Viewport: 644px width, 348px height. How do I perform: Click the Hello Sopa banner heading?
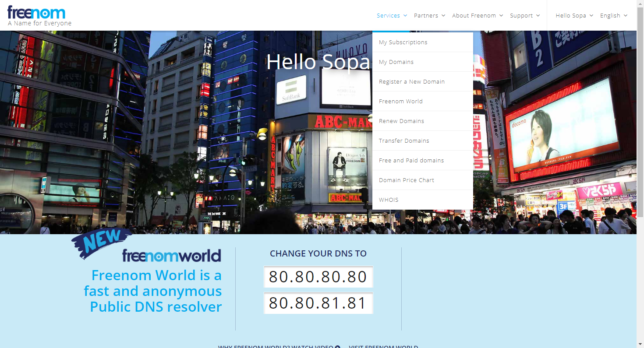(318, 62)
